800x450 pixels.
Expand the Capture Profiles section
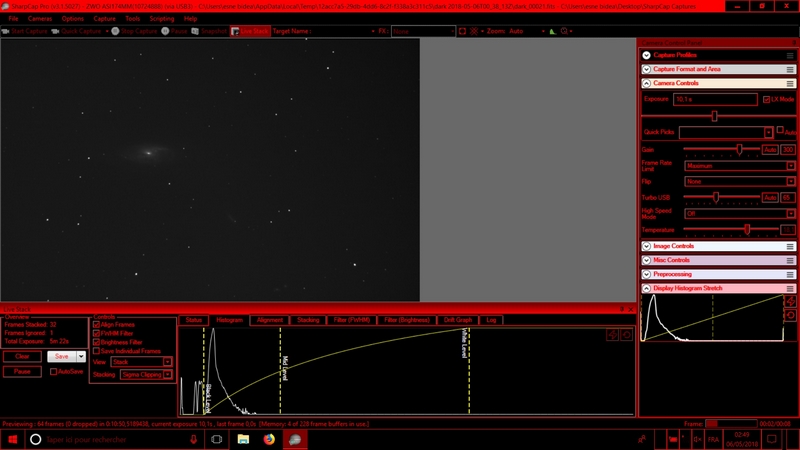(x=646, y=55)
